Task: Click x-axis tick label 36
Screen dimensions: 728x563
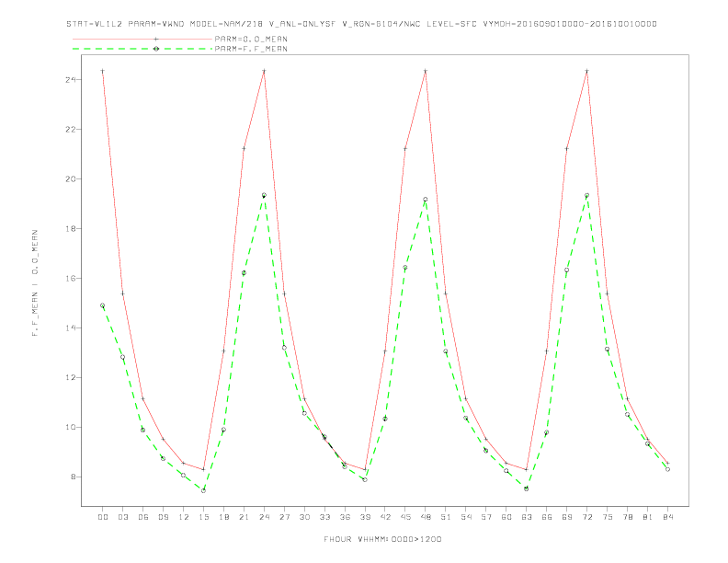Action: (345, 517)
